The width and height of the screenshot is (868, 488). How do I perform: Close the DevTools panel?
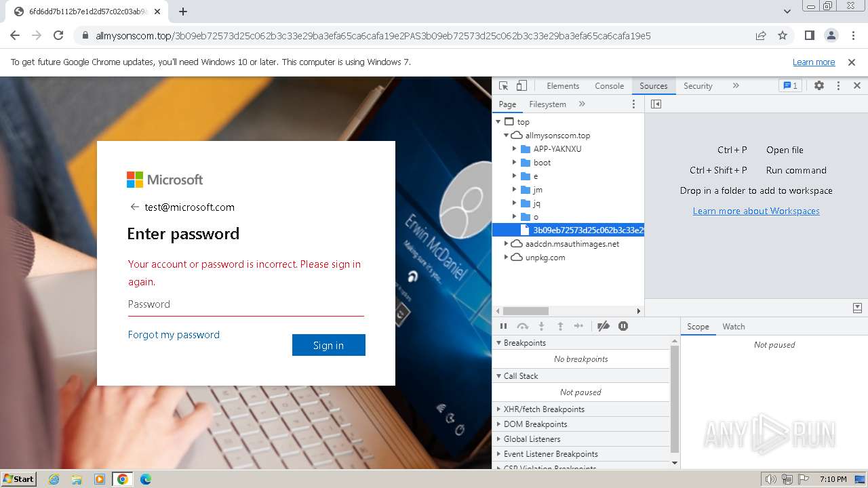point(856,85)
